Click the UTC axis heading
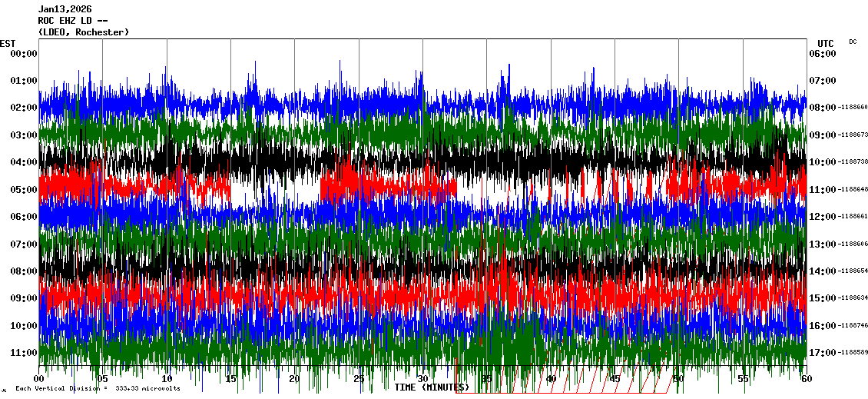The width and height of the screenshot is (868, 399). tap(826, 43)
